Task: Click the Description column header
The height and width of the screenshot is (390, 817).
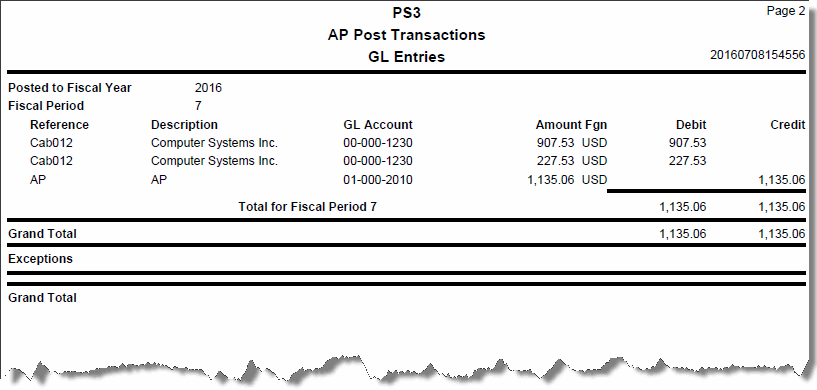Action: tap(184, 125)
